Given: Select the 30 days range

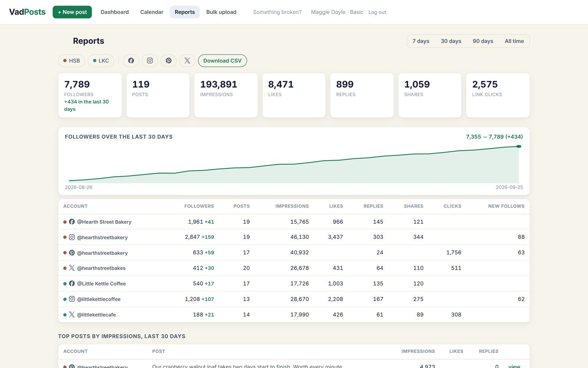Looking at the screenshot, I should (451, 41).
